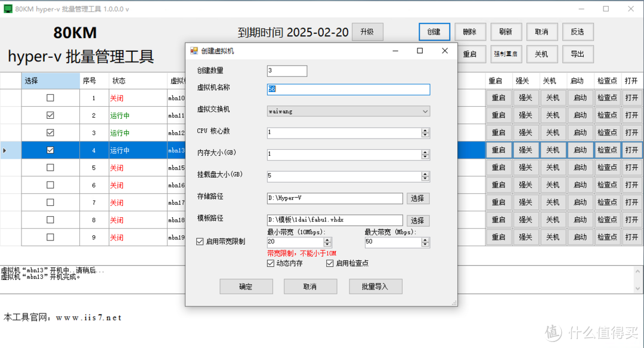Click 反选 to invert the selection
This screenshot has height=348, width=644.
coord(577,32)
